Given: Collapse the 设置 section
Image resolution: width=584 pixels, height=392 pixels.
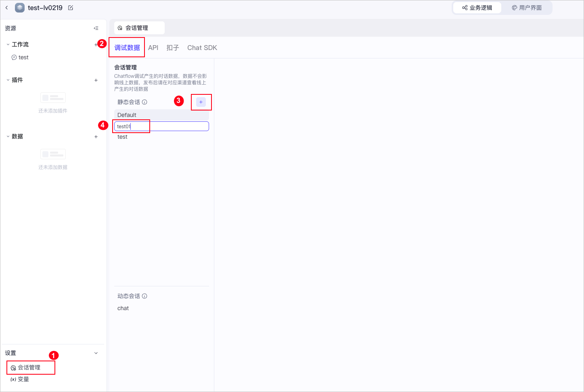Looking at the screenshot, I should [x=96, y=353].
